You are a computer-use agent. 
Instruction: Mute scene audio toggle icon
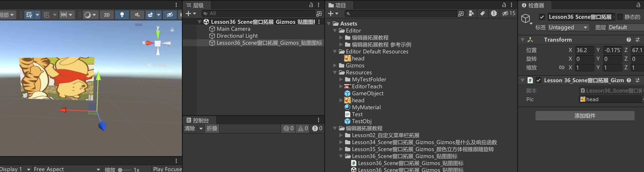(x=137, y=15)
